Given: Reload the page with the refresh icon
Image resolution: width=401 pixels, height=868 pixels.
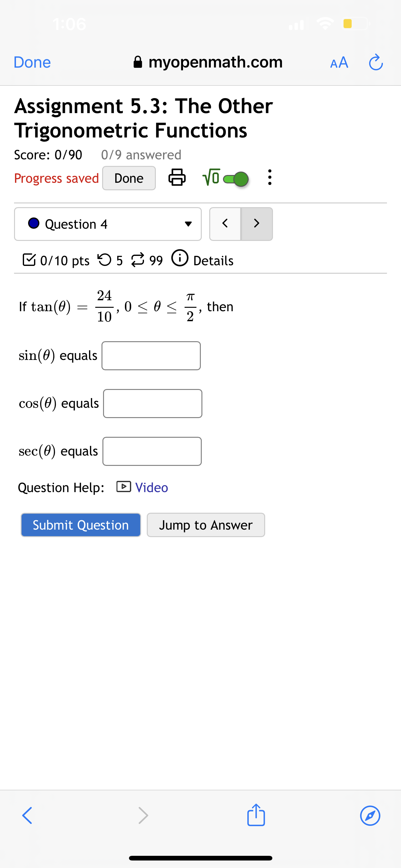Looking at the screenshot, I should 376,62.
